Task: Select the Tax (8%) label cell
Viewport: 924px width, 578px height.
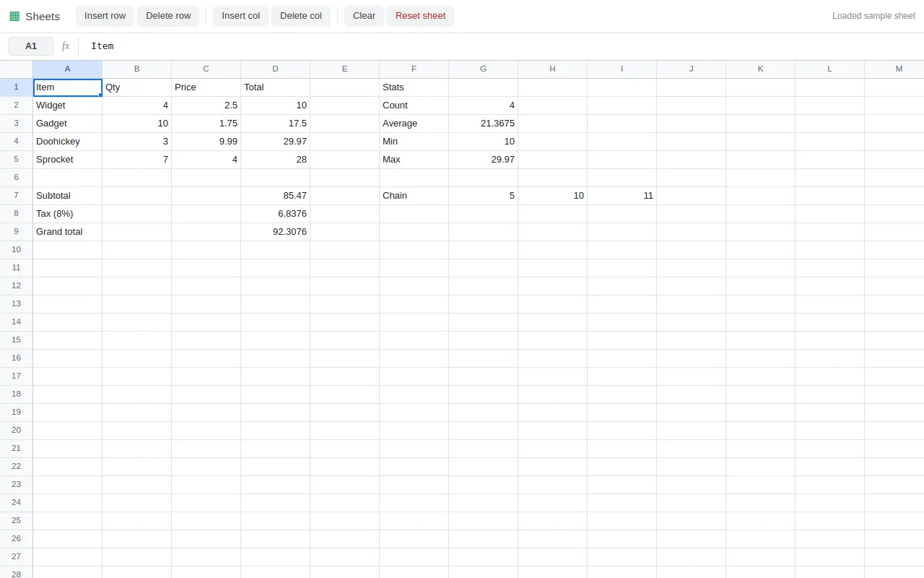Action: pyautogui.click(x=68, y=214)
